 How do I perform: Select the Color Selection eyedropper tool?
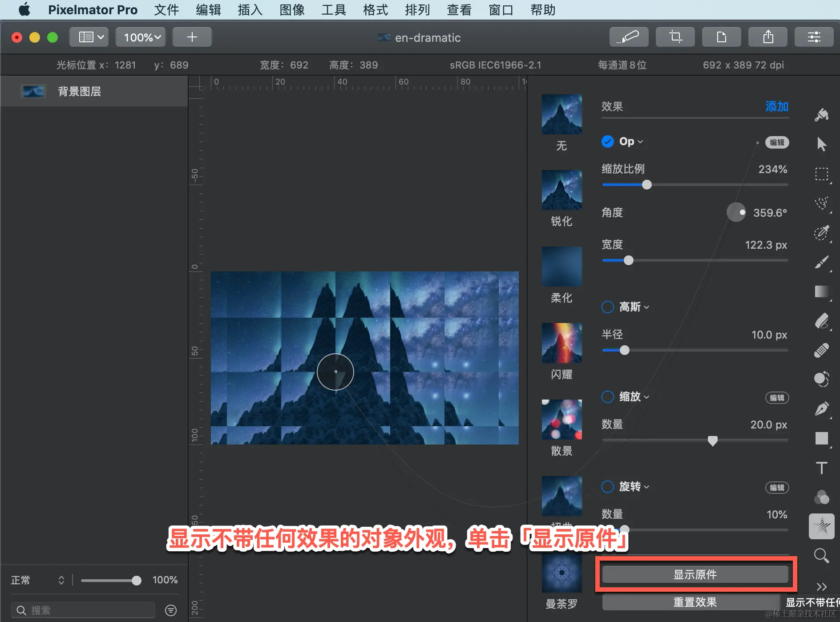pos(821,232)
